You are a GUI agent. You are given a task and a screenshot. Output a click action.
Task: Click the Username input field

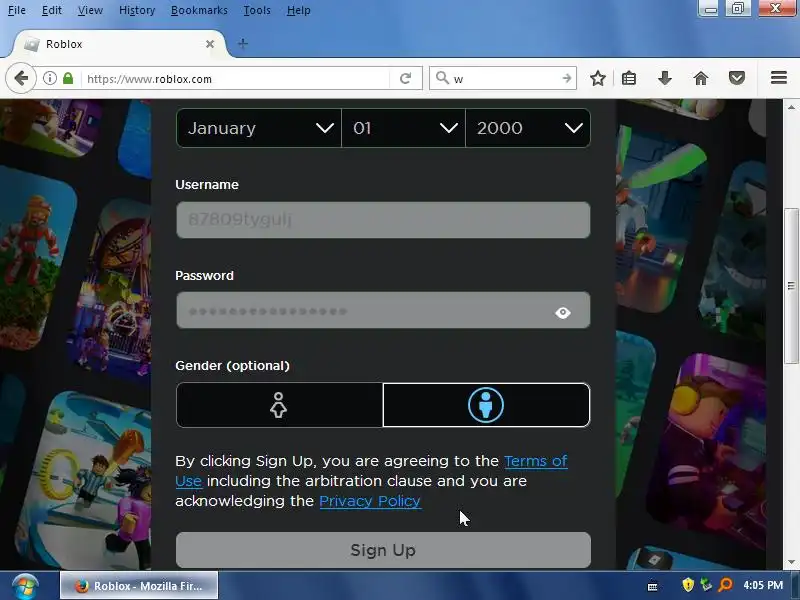(383, 220)
